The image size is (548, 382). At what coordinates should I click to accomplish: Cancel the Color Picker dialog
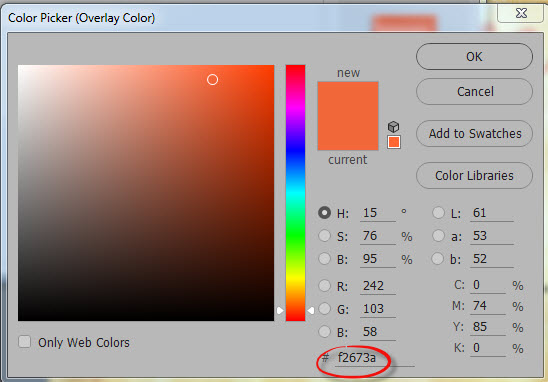click(474, 92)
